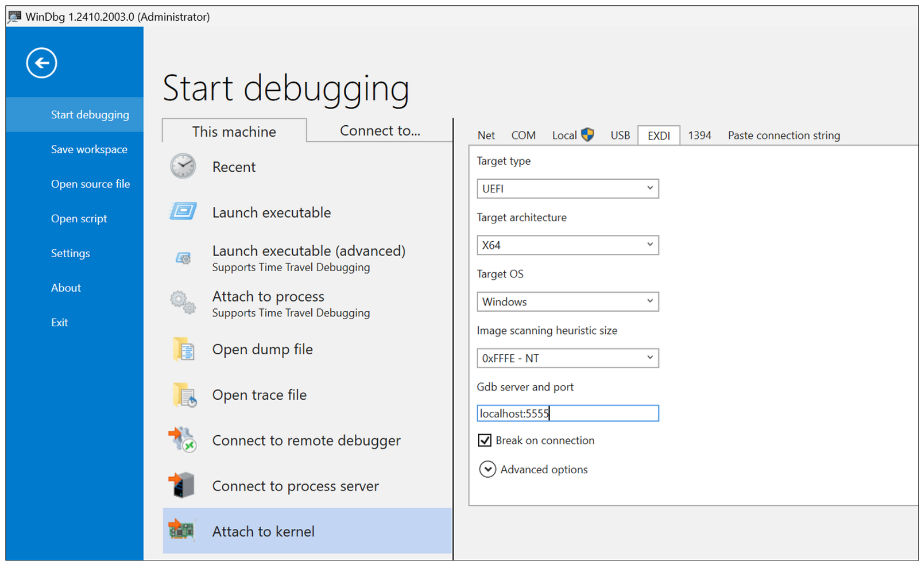Screen dimensions: 924x566
Task: Click the Connect to process server icon
Action: (182, 485)
